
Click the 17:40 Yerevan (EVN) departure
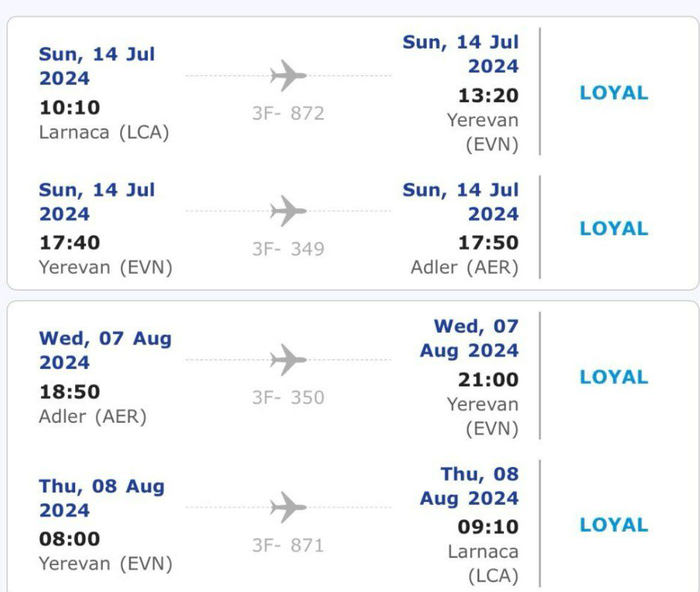coord(106,267)
